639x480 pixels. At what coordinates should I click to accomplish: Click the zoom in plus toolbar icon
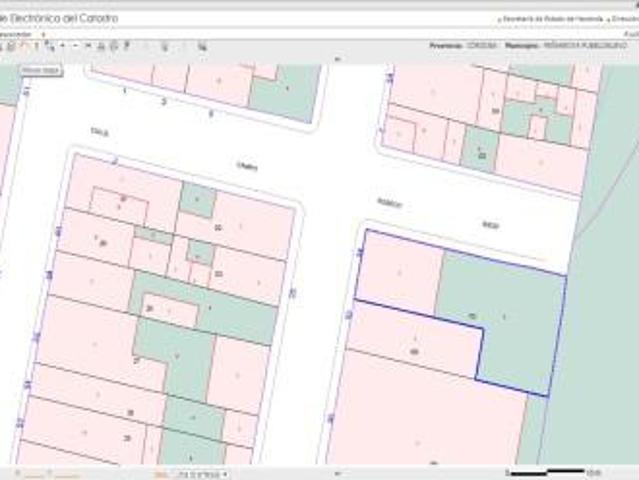click(63, 46)
